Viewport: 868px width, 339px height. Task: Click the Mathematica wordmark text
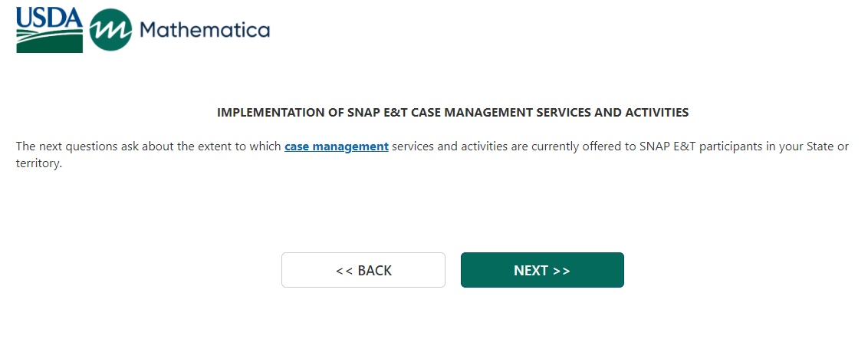[205, 31]
